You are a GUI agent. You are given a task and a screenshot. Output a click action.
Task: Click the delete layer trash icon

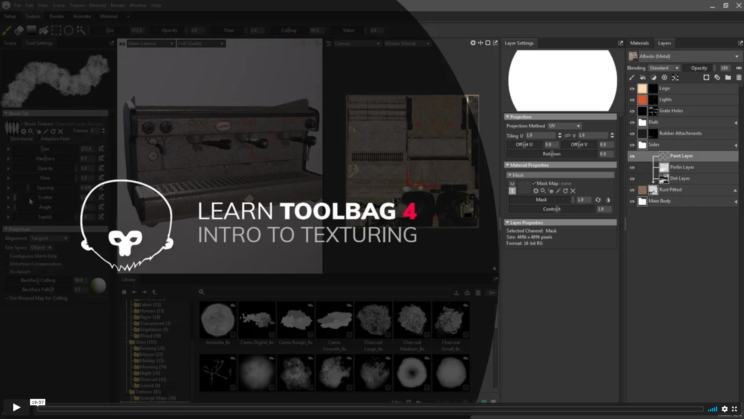tap(739, 78)
